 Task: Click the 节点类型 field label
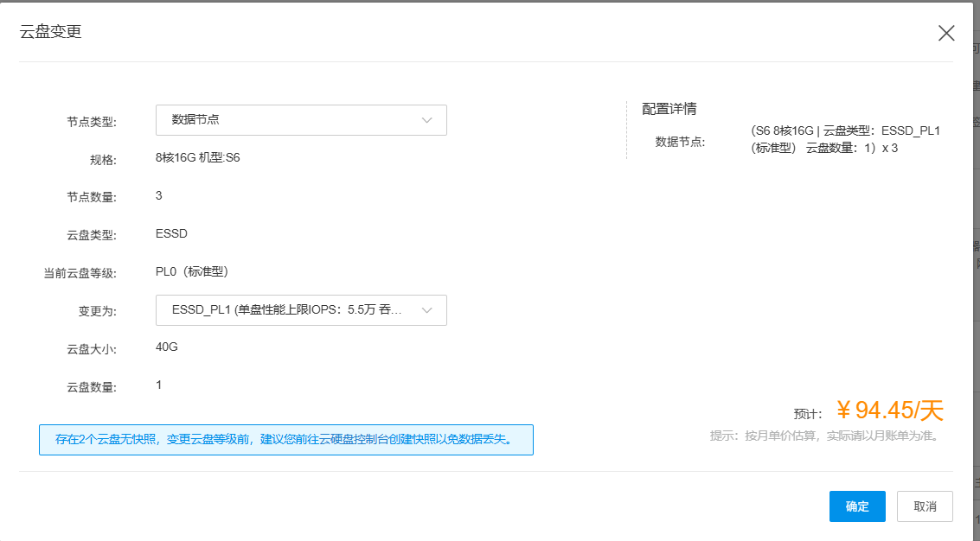(x=91, y=122)
